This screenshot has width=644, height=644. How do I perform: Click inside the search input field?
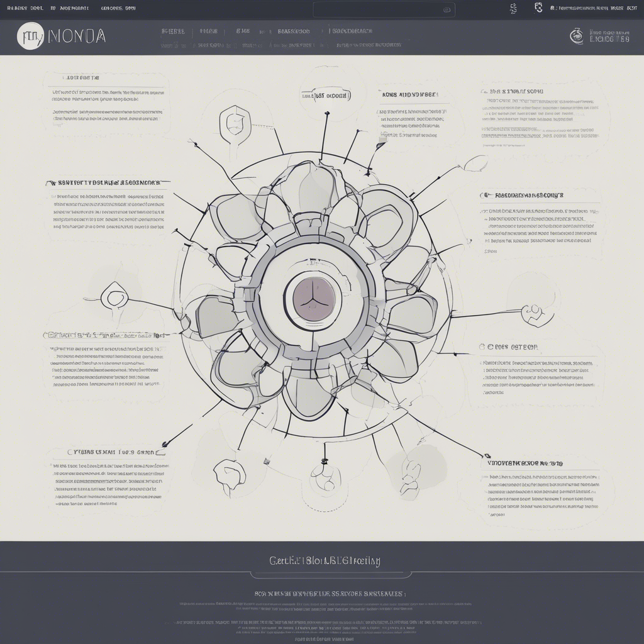tap(377, 9)
